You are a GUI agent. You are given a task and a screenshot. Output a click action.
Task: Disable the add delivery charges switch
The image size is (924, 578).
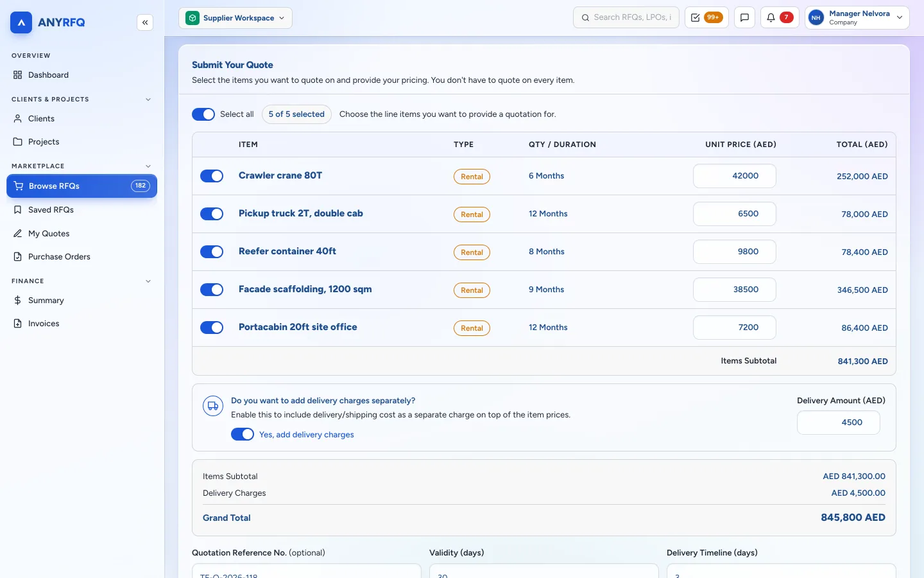click(243, 434)
